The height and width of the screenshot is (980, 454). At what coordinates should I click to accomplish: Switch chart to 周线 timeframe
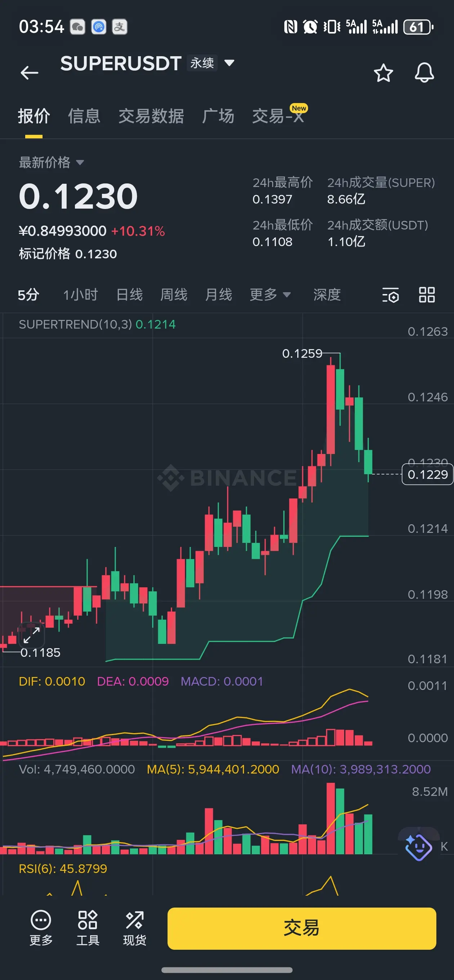click(174, 294)
